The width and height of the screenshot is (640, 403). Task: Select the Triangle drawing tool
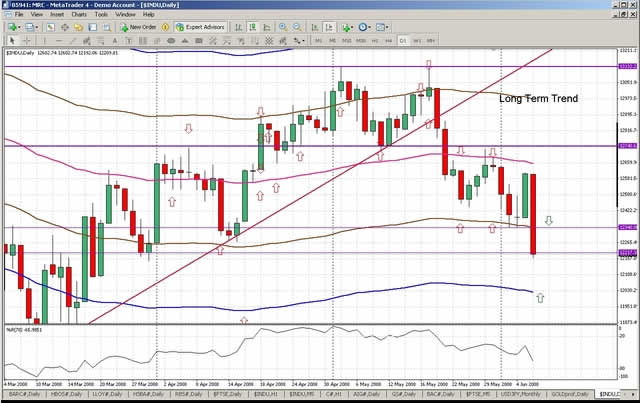185,40
